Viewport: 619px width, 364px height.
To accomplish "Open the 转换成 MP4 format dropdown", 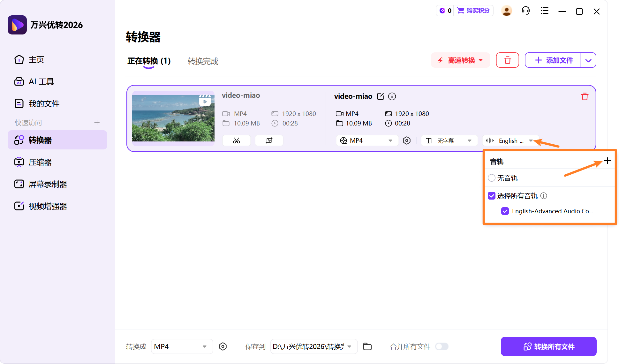I will coord(182,346).
